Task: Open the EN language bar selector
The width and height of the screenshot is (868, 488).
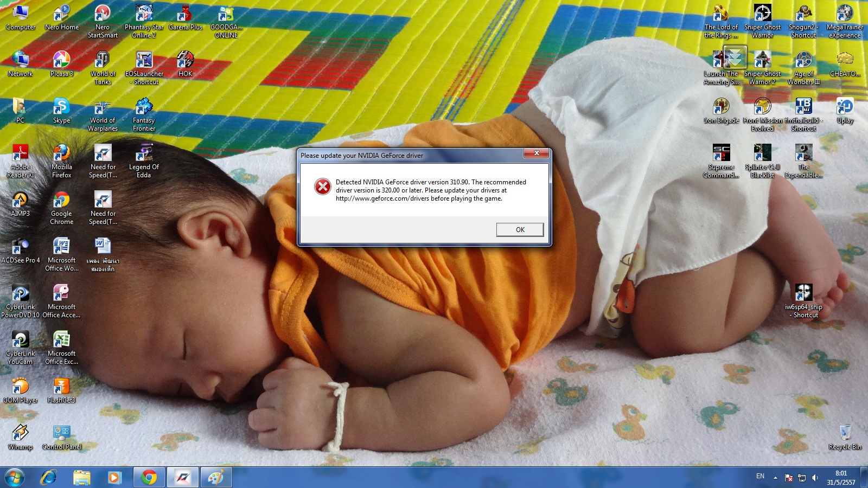Action: pyautogui.click(x=760, y=477)
